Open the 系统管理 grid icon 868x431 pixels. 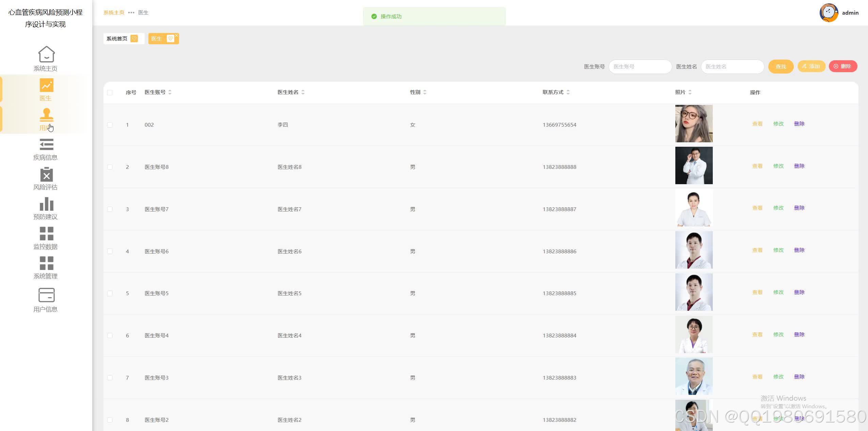(x=46, y=263)
